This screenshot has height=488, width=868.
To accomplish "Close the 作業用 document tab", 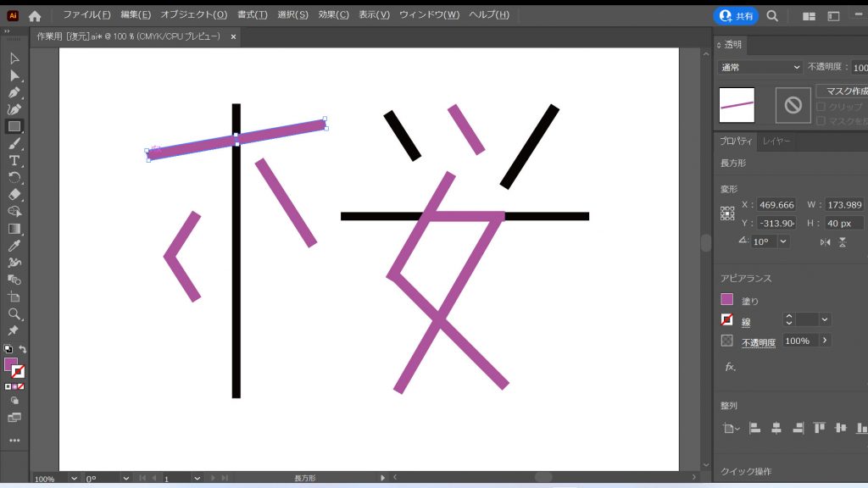I will tap(234, 37).
